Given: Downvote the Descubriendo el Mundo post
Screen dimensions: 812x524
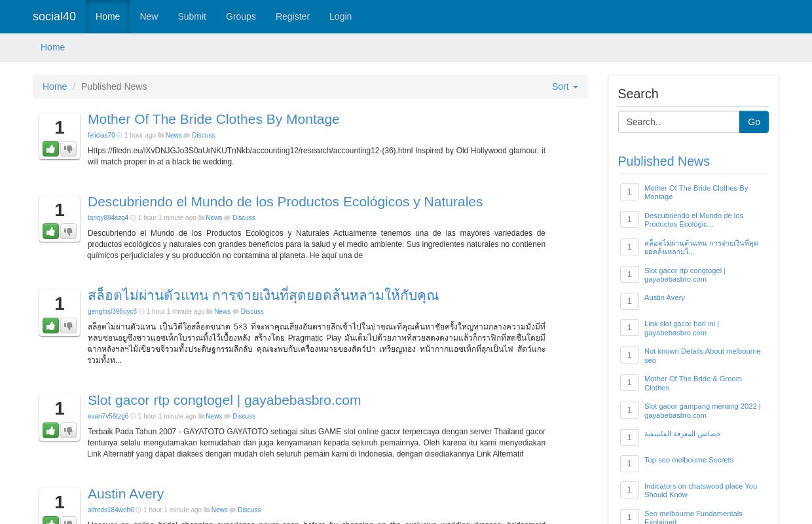Looking at the screenshot, I should click(68, 231).
